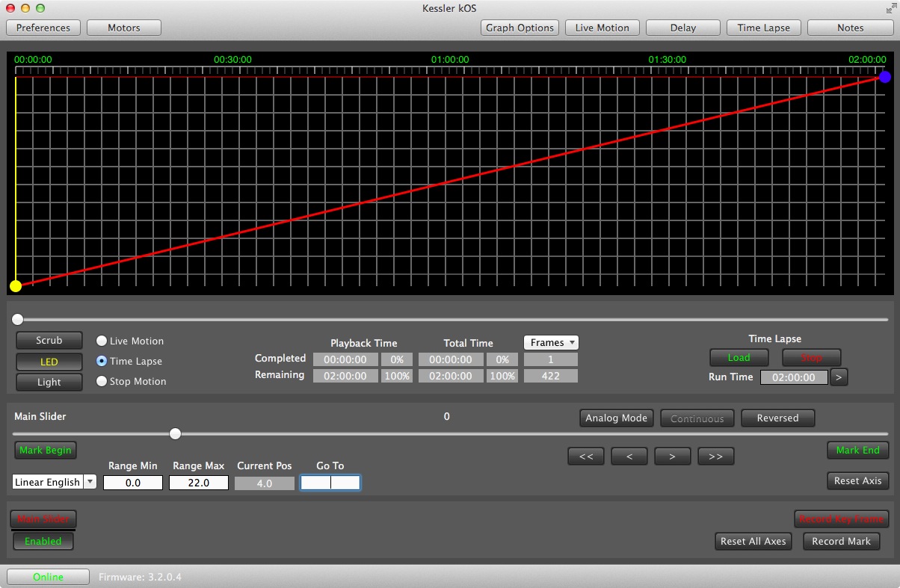The width and height of the screenshot is (900, 588).
Task: Click Mark Begin
Action: [46, 450]
